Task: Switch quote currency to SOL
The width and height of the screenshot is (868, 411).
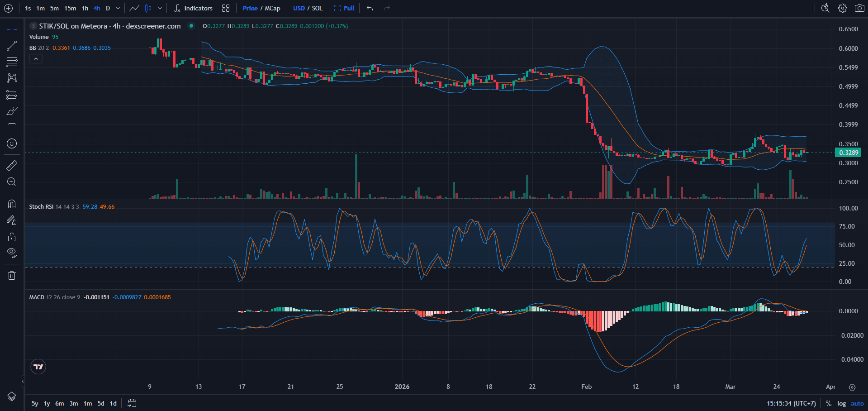Action: [317, 8]
